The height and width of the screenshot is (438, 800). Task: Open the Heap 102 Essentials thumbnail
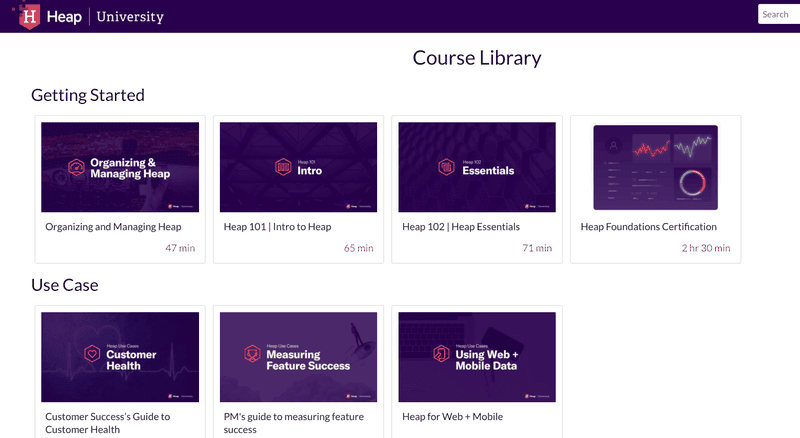pos(477,167)
